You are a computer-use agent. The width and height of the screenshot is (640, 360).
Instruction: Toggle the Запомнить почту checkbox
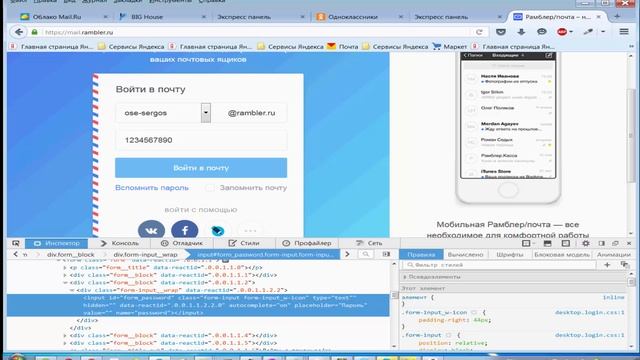[209, 188]
